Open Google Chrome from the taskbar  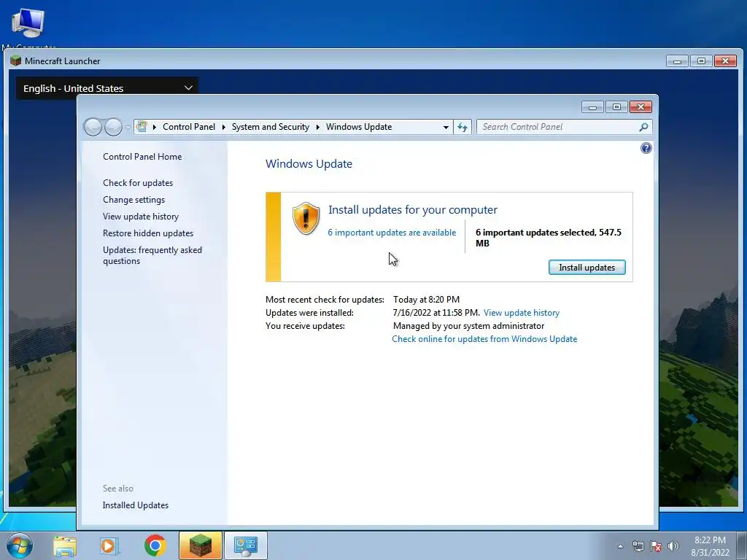155,545
